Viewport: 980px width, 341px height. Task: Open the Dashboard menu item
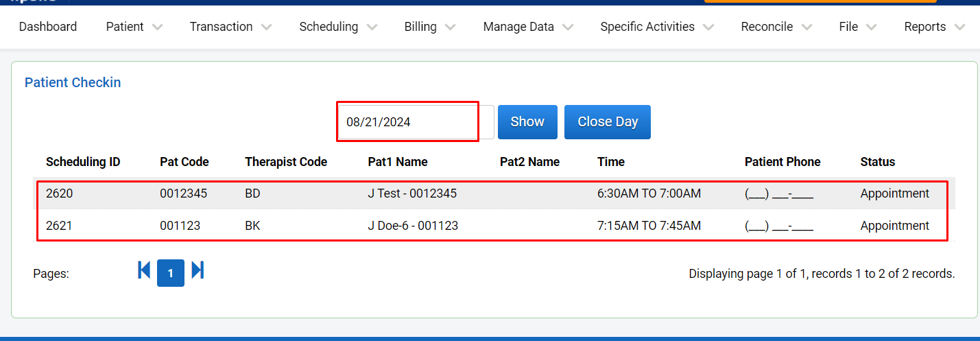coord(48,27)
